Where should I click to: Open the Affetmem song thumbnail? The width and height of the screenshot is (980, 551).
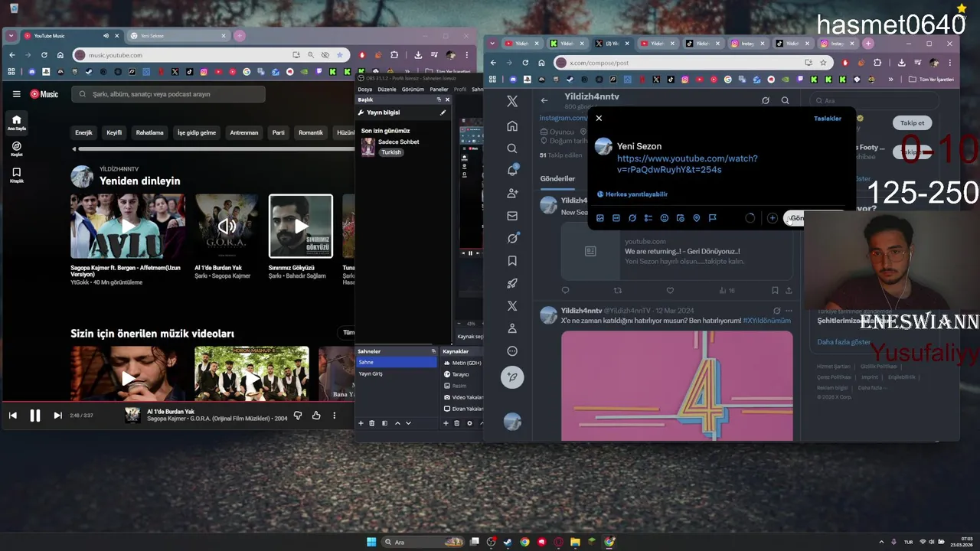128,227
